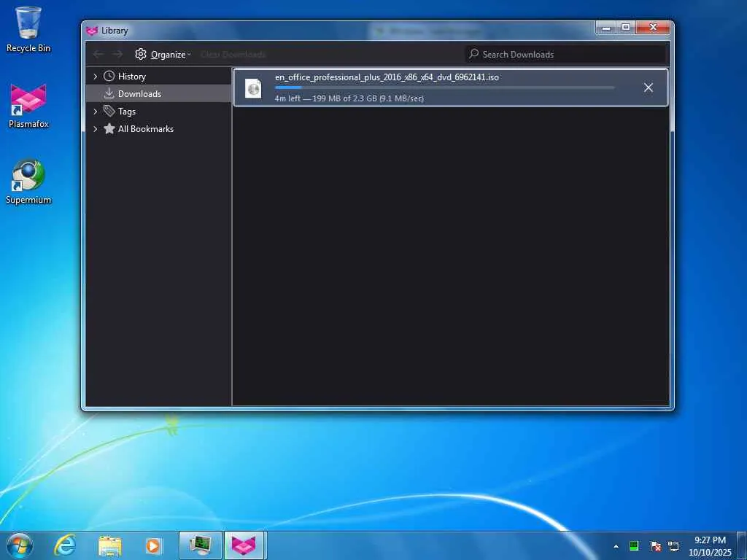
Task: Minimize the Library window
Action: (606, 28)
